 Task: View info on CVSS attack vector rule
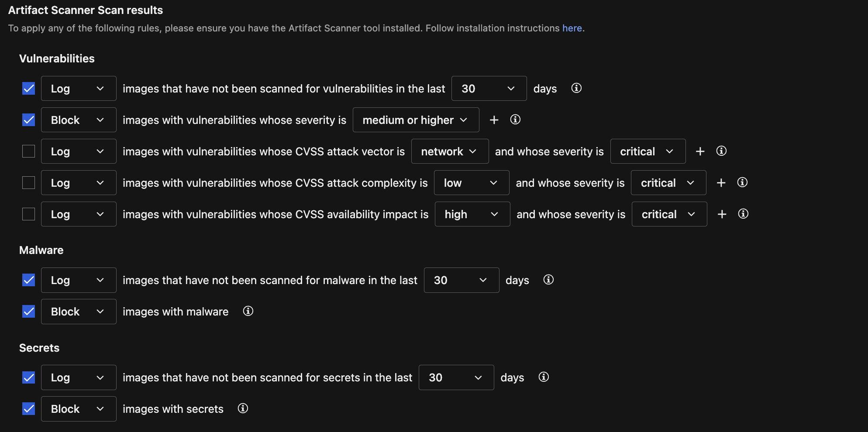coord(721,151)
